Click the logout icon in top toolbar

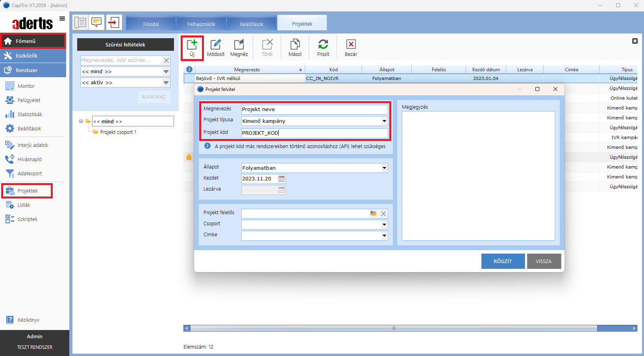pyautogui.click(x=114, y=22)
